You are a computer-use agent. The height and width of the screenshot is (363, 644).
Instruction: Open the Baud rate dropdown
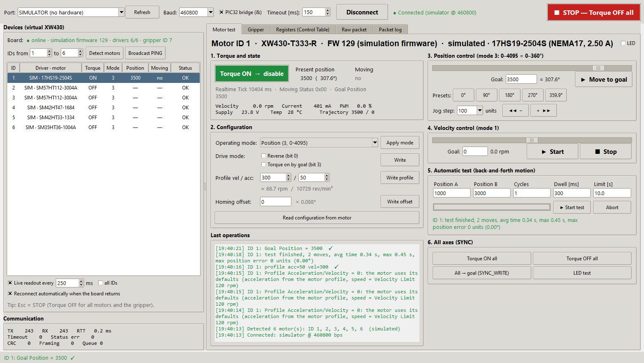[211, 12]
